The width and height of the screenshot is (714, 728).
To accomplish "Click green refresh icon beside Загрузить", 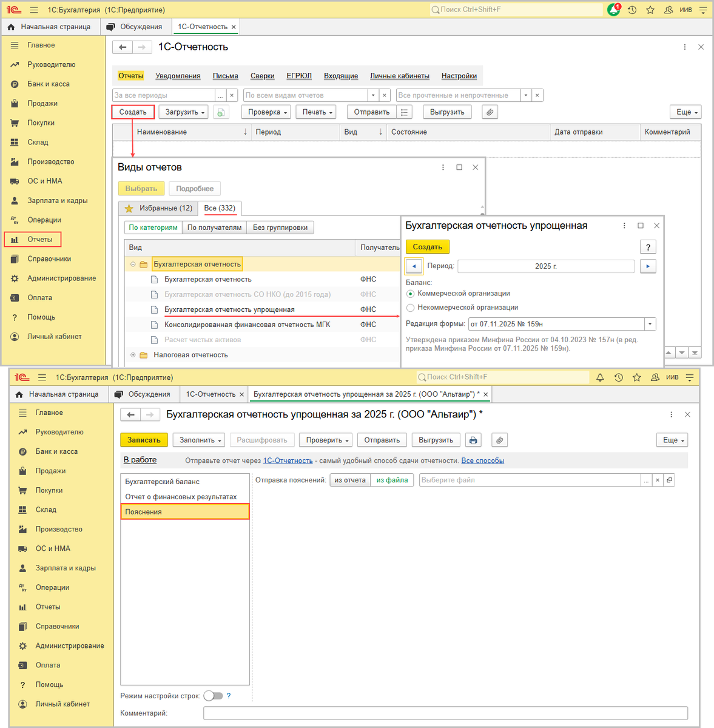I will [x=221, y=112].
